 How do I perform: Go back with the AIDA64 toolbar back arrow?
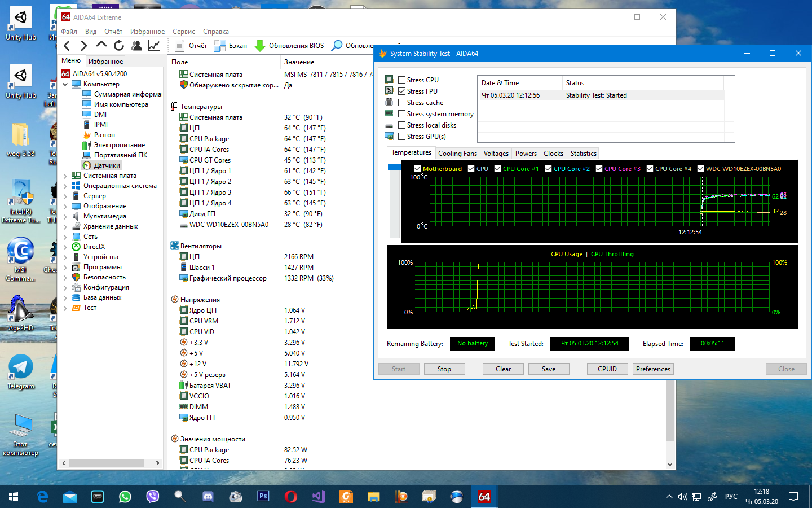[x=67, y=46]
